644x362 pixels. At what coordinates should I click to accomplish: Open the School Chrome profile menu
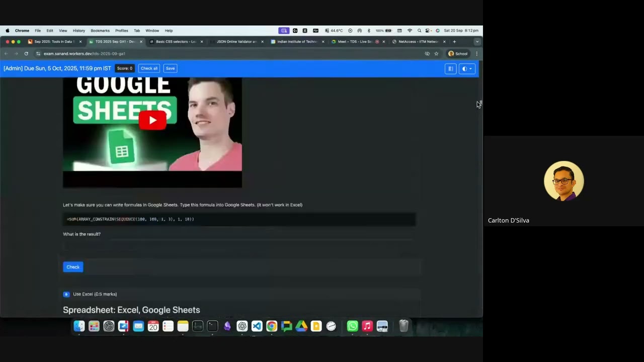[458, 54]
